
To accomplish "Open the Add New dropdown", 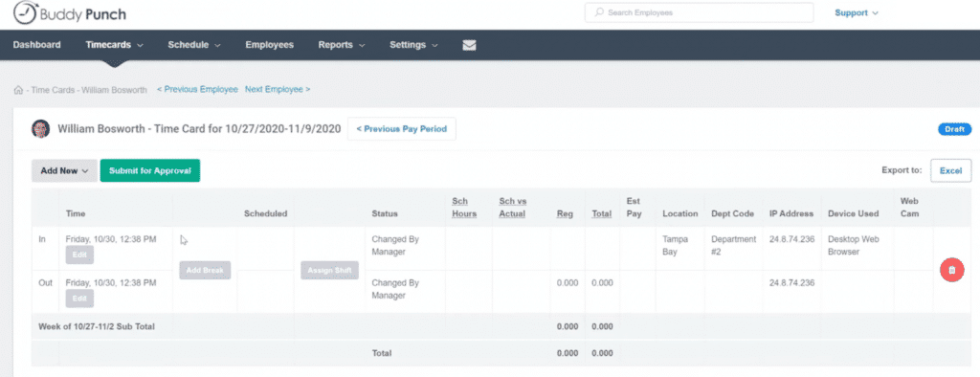I will pyautogui.click(x=65, y=170).
